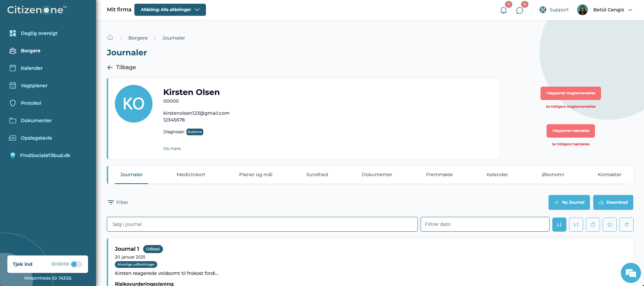Screen dimensions: 644x286
Task: Show favorite journals with star icon
Action: pos(610,225)
